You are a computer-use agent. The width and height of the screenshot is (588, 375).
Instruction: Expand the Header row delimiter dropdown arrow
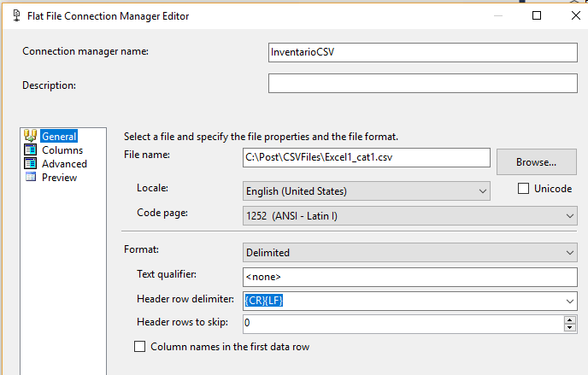coord(569,302)
